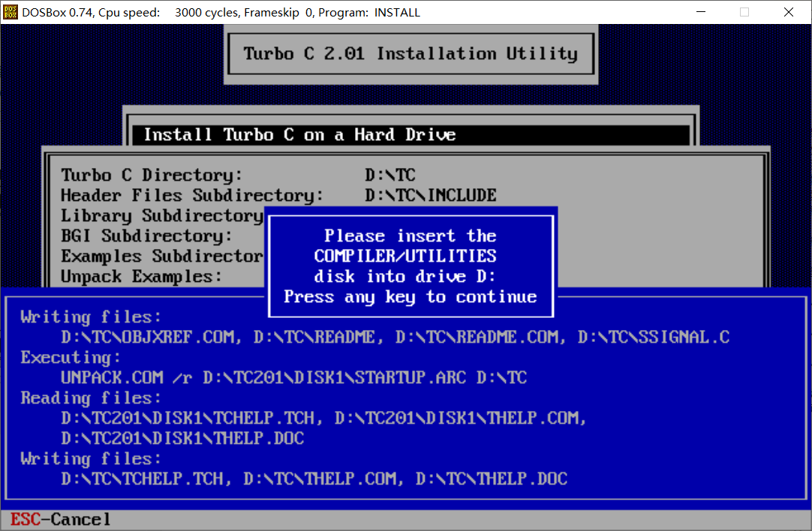Screen dimensions: 812x531
Task: Close the DOSBox window
Action: pyautogui.click(x=788, y=12)
